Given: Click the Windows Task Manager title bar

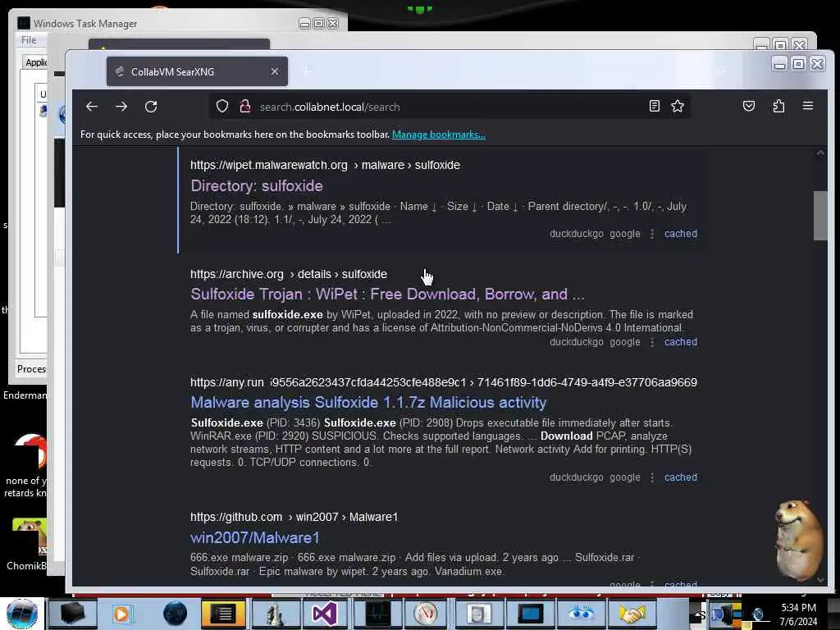Looking at the screenshot, I should 161,23.
